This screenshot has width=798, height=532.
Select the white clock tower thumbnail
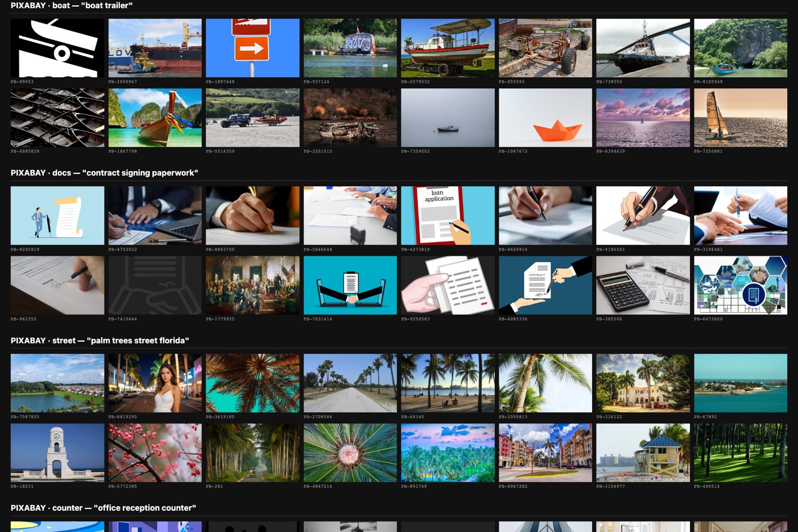tap(57, 453)
